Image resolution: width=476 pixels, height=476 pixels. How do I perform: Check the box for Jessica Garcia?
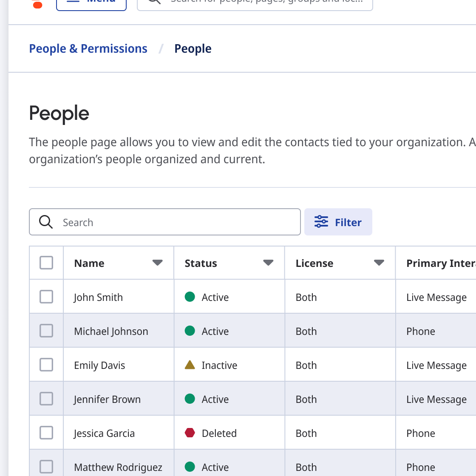click(x=46, y=433)
